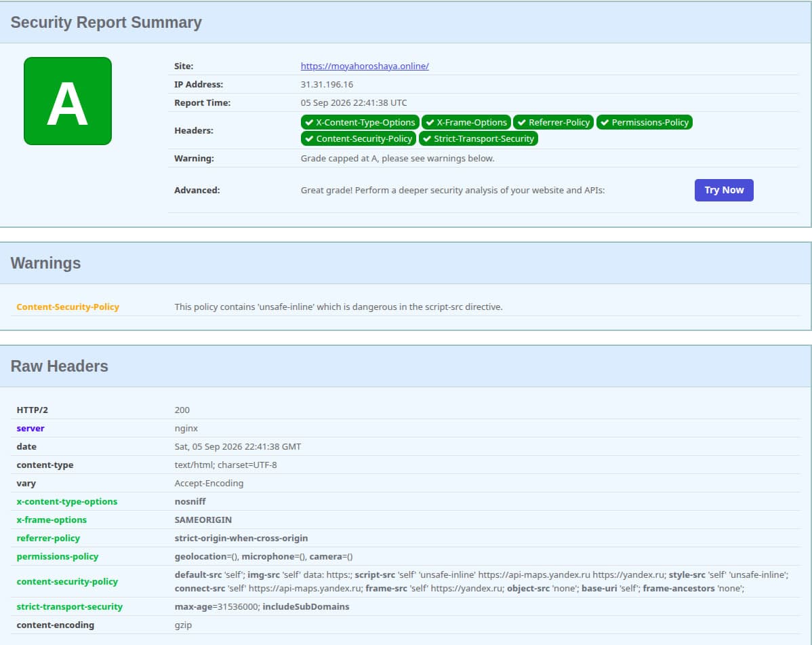Select the Strict-Transport-Security header badge
This screenshot has width=812, height=645.
[x=479, y=138]
